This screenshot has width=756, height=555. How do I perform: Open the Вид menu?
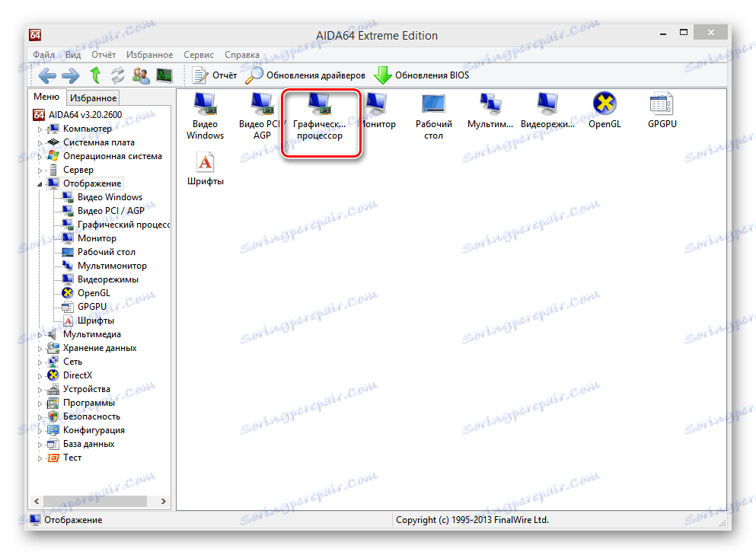click(73, 55)
